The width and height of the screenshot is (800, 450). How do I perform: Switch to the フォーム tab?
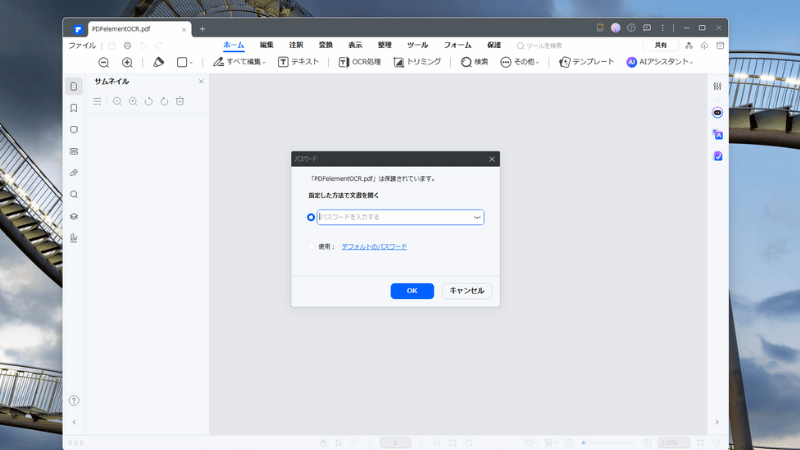tap(458, 45)
